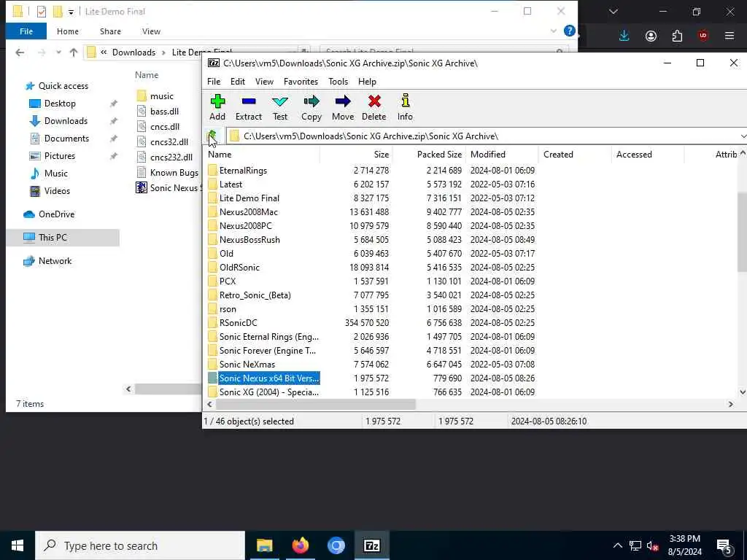The height and width of the screenshot is (560, 747).
Task: Open Firefox extensions puzzle icon
Action: pyautogui.click(x=677, y=36)
